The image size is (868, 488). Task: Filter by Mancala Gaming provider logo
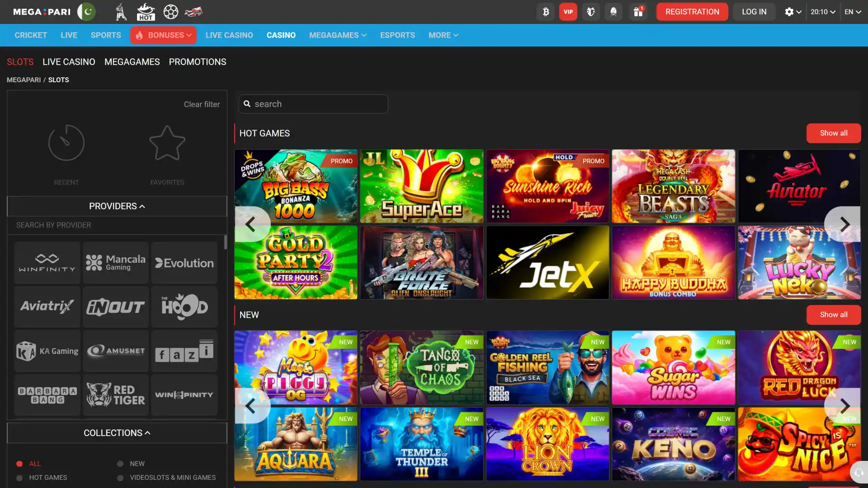click(x=116, y=263)
